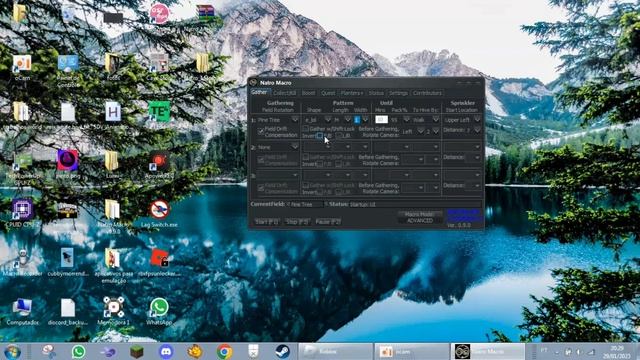Launch Google Chrome from the taskbar
Screen dimensions: 640x360
click(224, 351)
